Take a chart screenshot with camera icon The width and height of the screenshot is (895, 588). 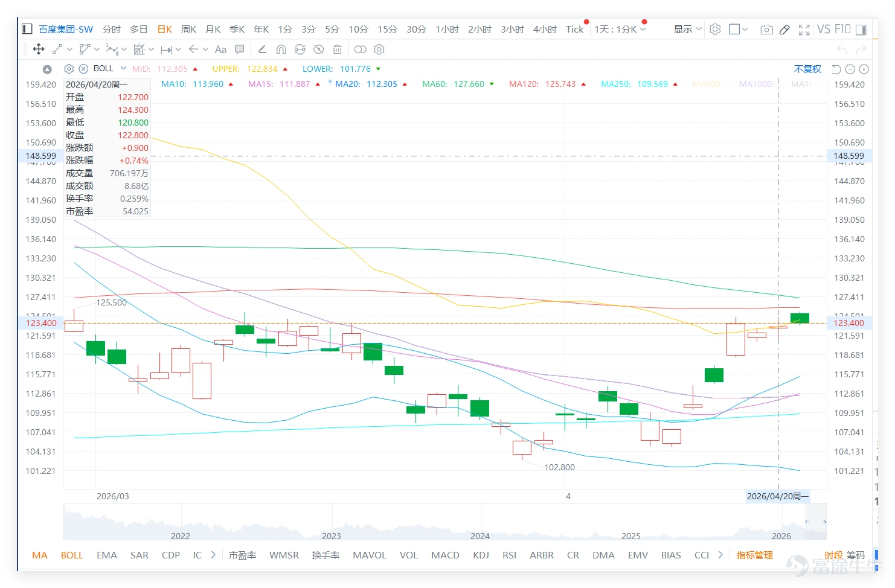pos(766,30)
